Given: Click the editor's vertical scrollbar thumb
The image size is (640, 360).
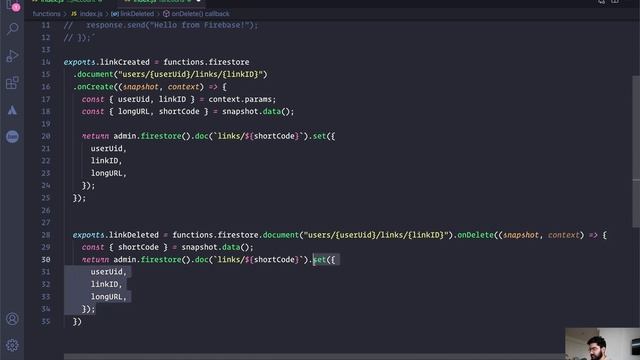Looking at the screenshot, I should point(636,151).
